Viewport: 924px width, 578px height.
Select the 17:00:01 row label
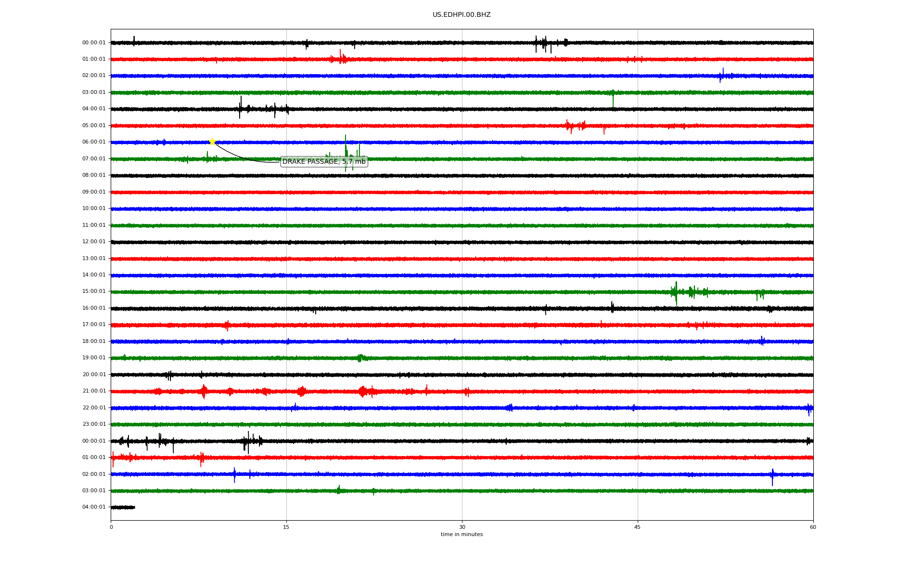94,325
